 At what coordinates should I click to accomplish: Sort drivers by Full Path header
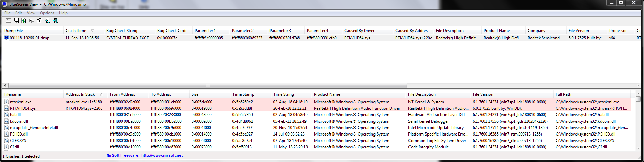(592, 94)
